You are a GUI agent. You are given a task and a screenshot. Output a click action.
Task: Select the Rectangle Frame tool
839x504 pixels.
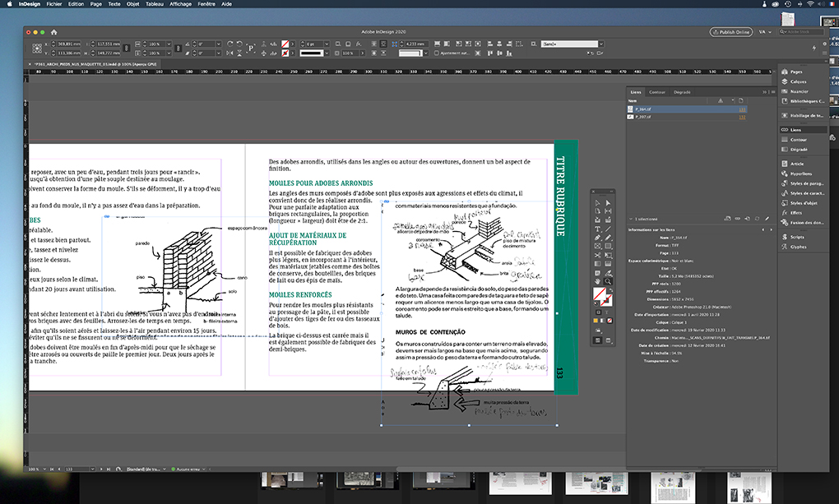coord(597,246)
